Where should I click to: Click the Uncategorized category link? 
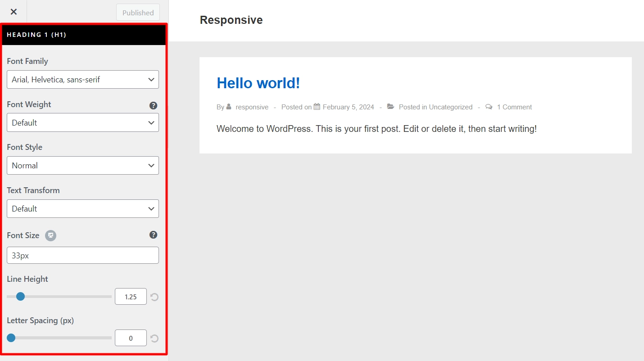pyautogui.click(x=450, y=107)
